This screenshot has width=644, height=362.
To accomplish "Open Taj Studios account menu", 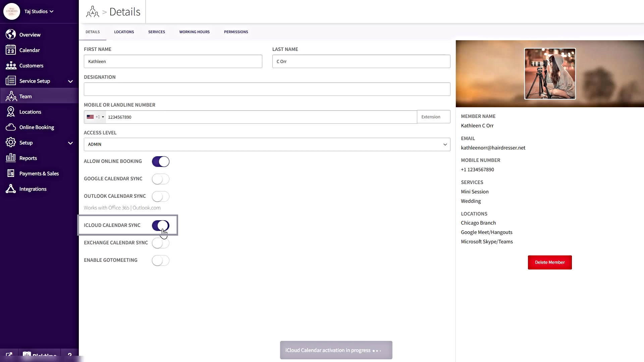I will click(39, 11).
